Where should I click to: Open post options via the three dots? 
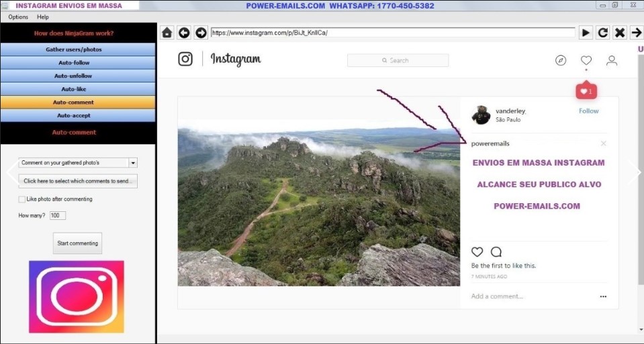[x=603, y=296]
